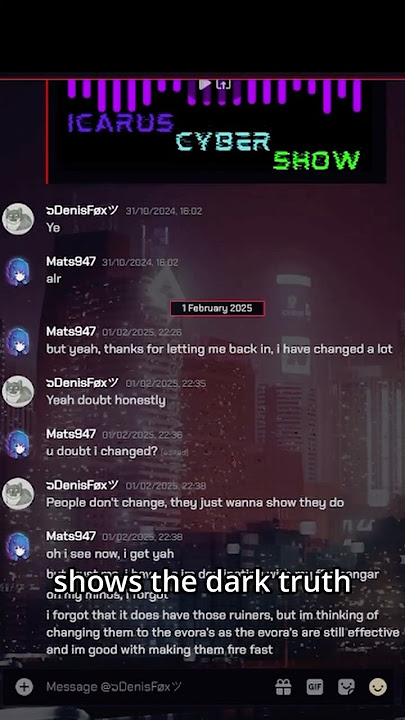Click Mats947 avatar next to "u doubt i changed?"
The height and width of the screenshot is (720, 405).
[18, 442]
